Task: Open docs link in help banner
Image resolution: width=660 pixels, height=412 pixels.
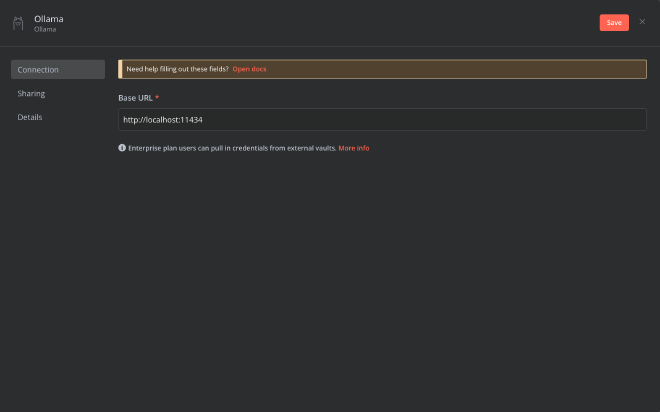Action: click(x=249, y=69)
